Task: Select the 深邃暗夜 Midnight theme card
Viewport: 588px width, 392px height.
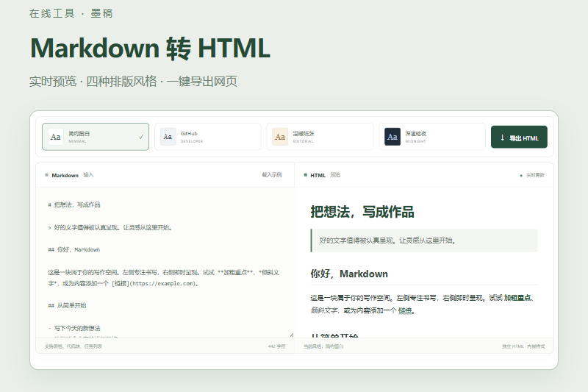Action: pos(432,137)
